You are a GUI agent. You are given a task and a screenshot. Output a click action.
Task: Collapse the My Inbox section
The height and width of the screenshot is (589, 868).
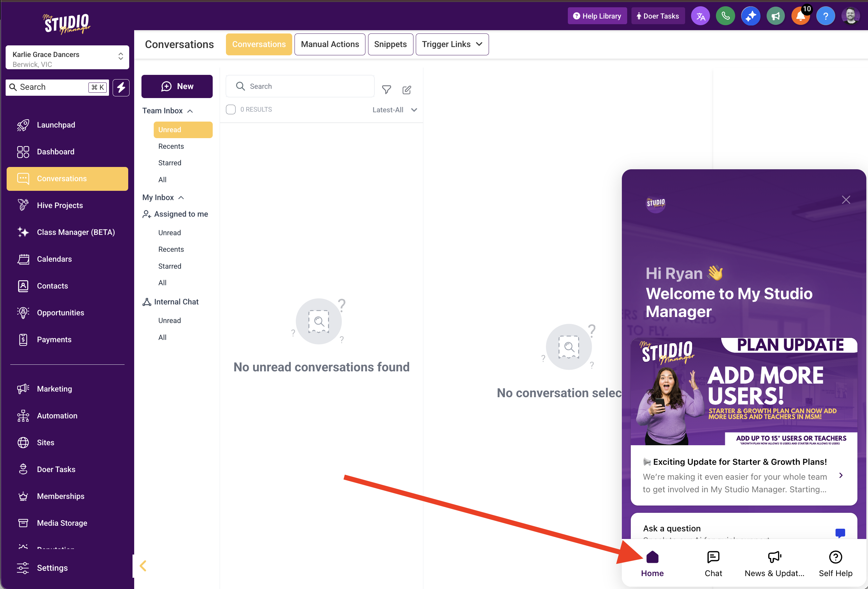[x=163, y=197]
